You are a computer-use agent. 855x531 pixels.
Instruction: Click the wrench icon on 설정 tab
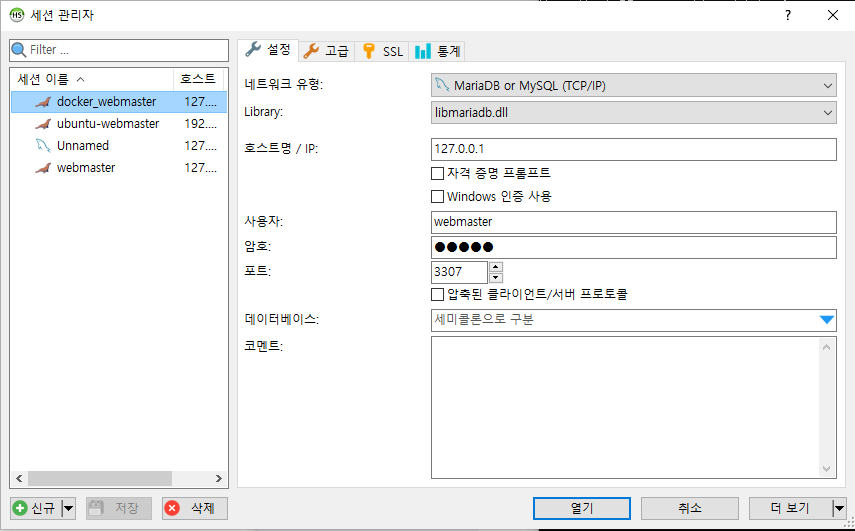click(x=253, y=50)
